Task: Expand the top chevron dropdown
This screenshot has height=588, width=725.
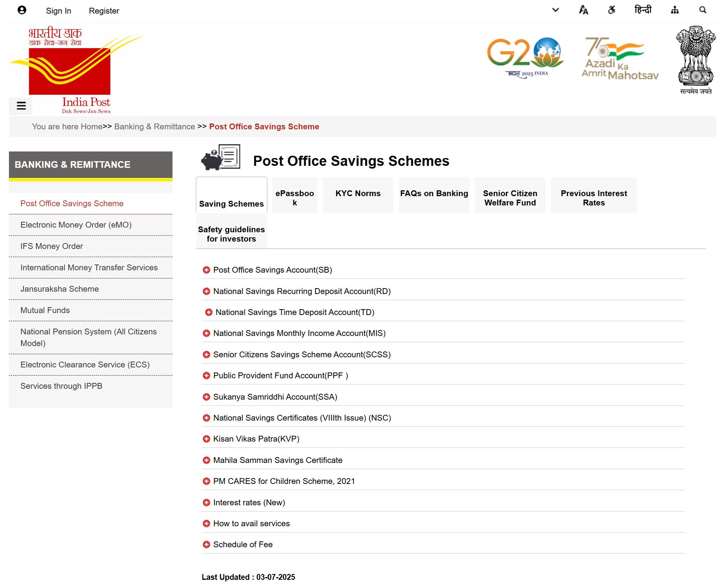Action: [556, 10]
